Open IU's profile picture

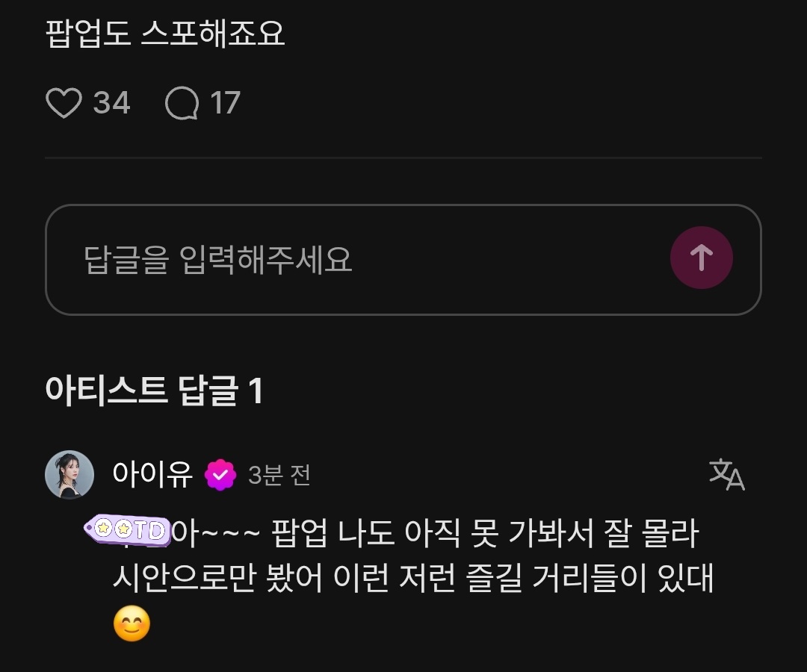click(x=69, y=475)
